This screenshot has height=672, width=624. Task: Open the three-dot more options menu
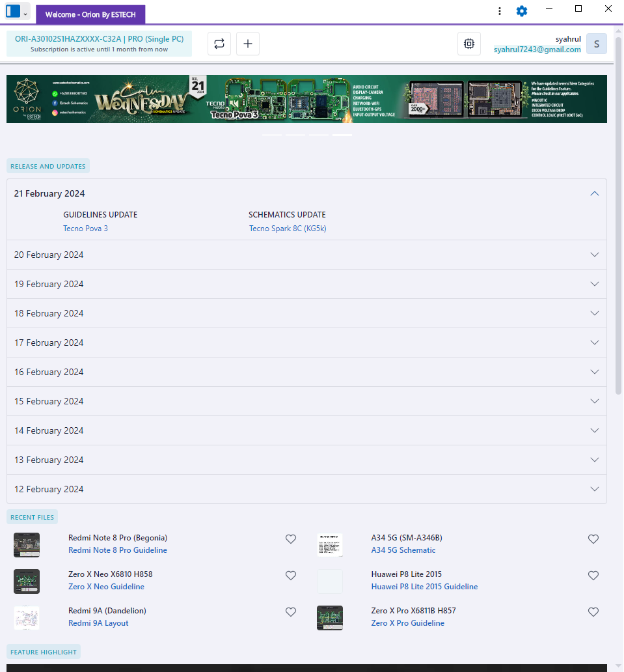pos(499,11)
